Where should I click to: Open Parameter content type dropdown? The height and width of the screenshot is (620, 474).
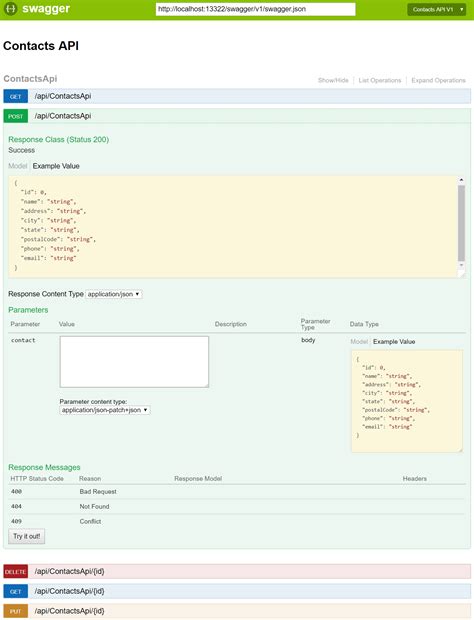click(105, 410)
